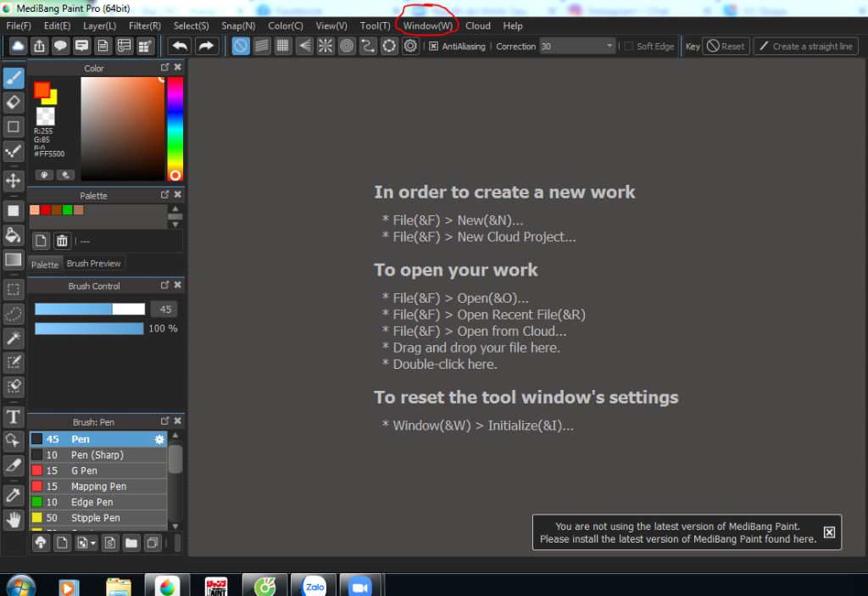This screenshot has width=868, height=596.
Task: Open add brush dropdown arrow
Action: (93, 543)
